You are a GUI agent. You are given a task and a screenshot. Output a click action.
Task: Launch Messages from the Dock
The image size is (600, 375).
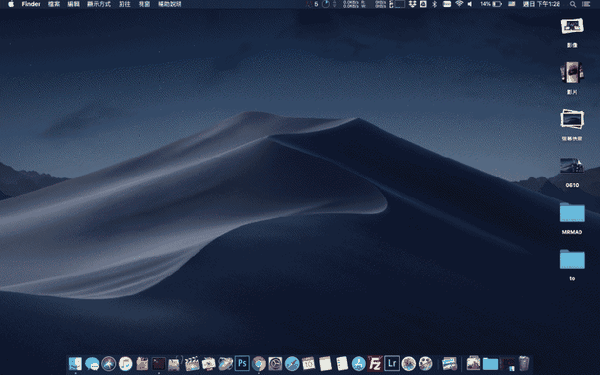tap(92, 363)
